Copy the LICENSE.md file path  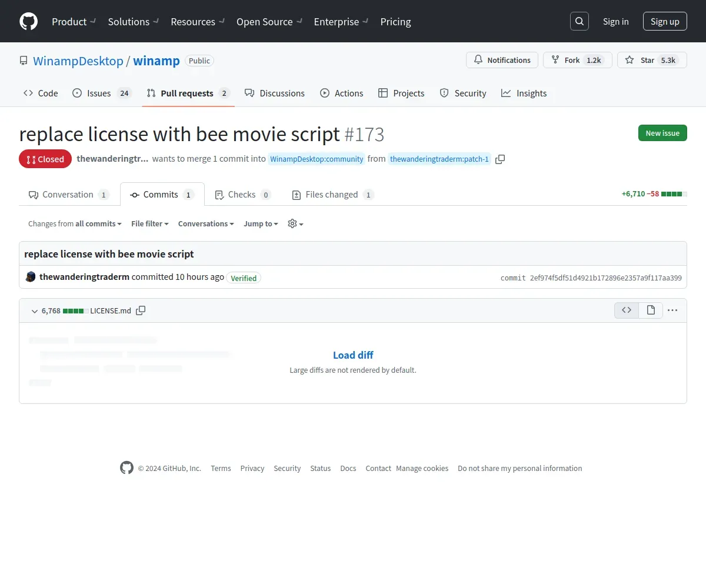click(141, 310)
